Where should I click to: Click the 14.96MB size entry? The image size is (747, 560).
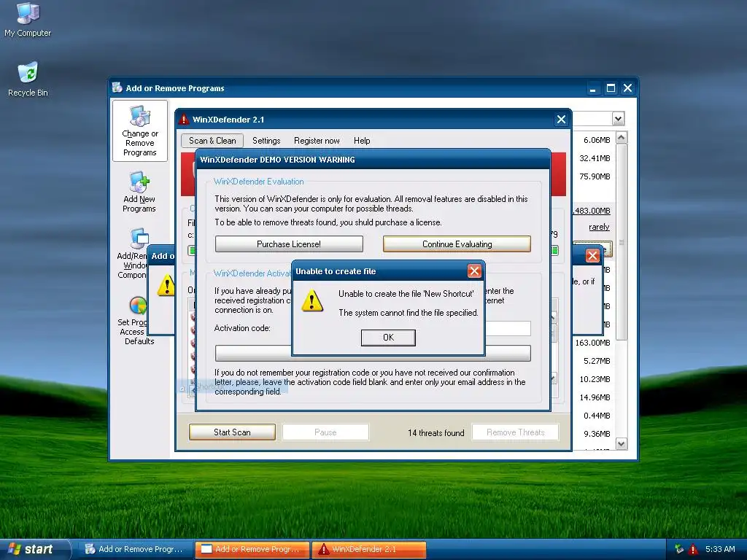595,397
